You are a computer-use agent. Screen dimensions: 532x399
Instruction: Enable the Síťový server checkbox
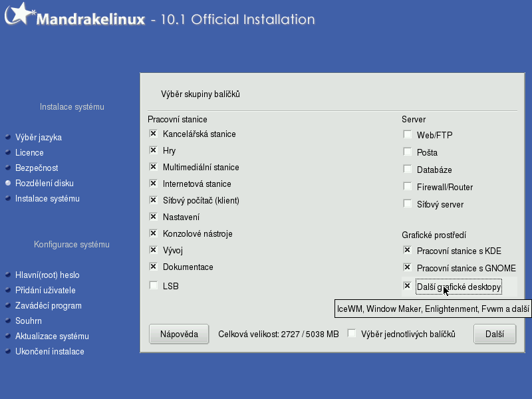(408, 204)
